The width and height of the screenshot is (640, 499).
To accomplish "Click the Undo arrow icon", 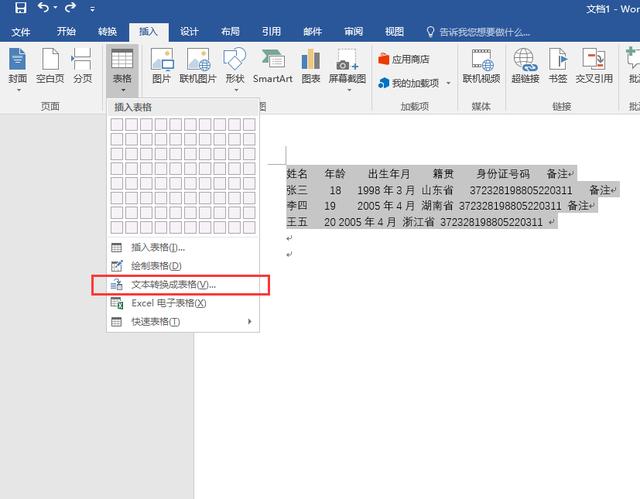I will pos(43,7).
